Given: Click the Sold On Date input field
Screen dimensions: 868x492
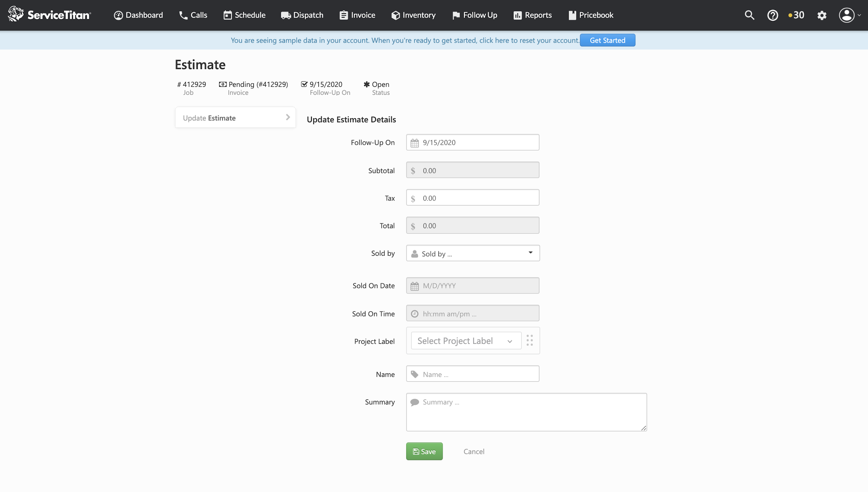Looking at the screenshot, I should 472,285.
